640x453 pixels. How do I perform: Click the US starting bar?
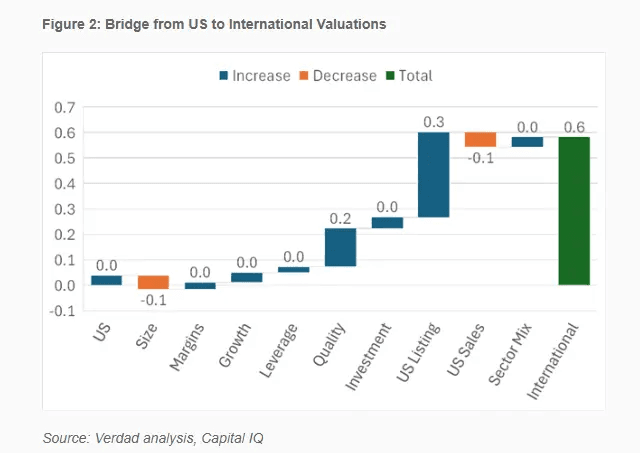[x=107, y=280]
